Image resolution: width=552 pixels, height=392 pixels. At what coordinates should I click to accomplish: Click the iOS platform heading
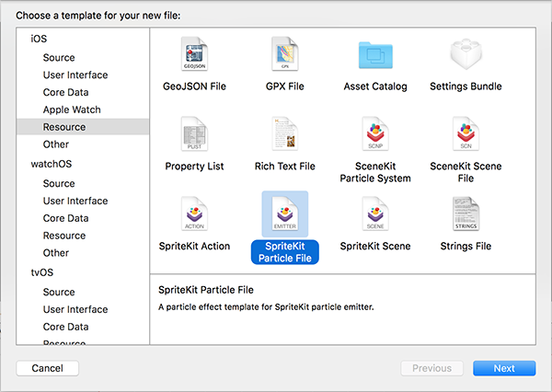tap(39, 39)
